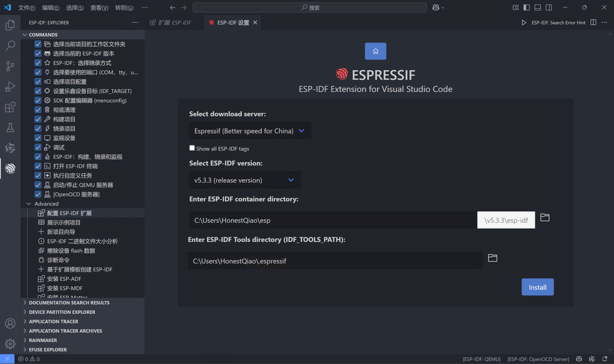The image size is (614, 364).
Task: Click [ESP-IDF: QEMU] in status bar
Action: click(481, 359)
